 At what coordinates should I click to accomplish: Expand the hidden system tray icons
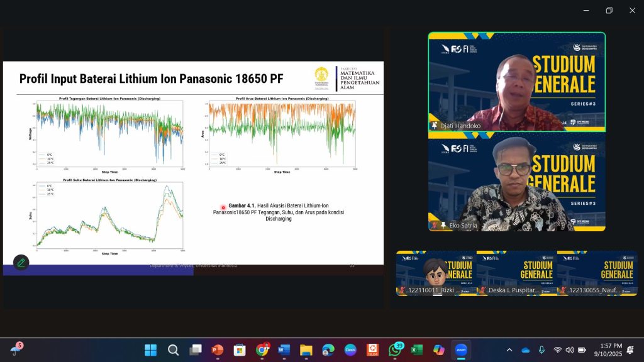tap(509, 350)
